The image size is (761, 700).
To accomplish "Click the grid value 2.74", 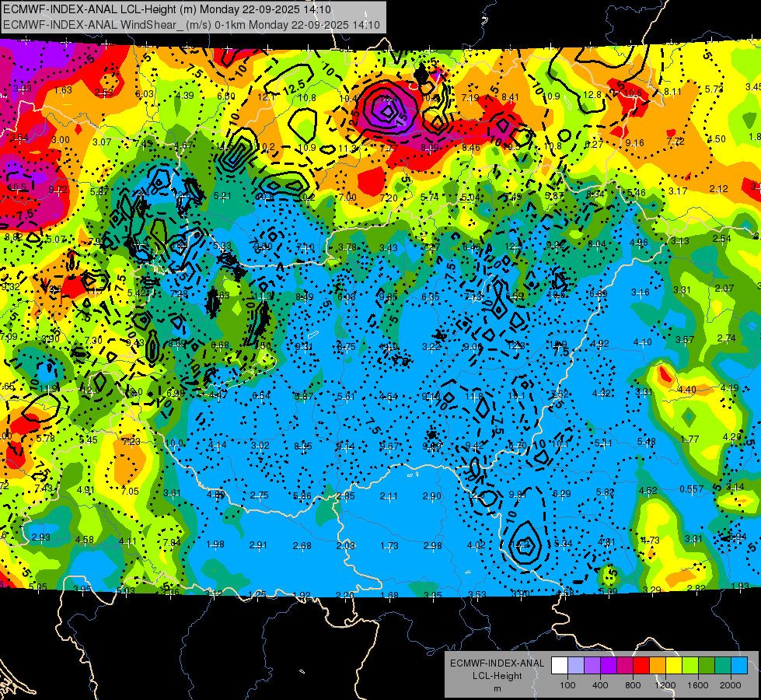I will click(727, 338).
